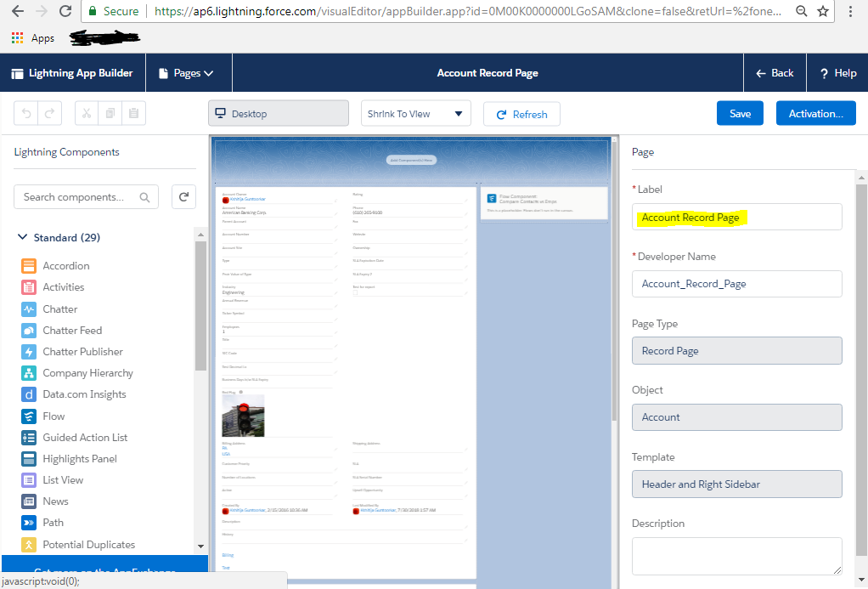Click the refresh components list icon
The width and height of the screenshot is (868, 589).
point(183,197)
